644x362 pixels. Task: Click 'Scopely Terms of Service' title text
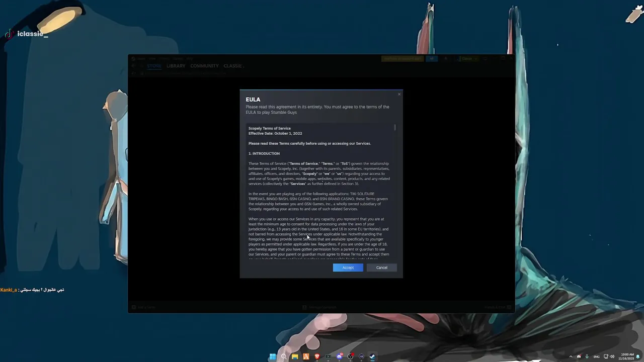click(x=270, y=128)
